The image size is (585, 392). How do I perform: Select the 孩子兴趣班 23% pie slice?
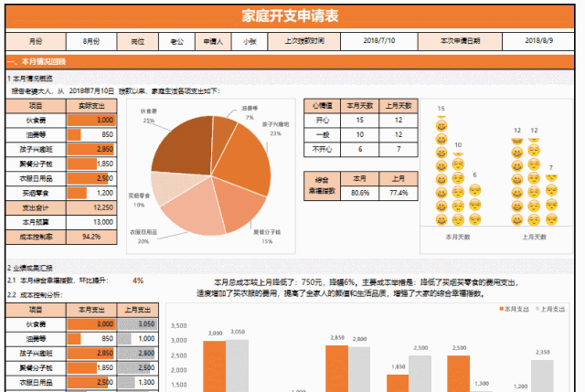[246, 158]
